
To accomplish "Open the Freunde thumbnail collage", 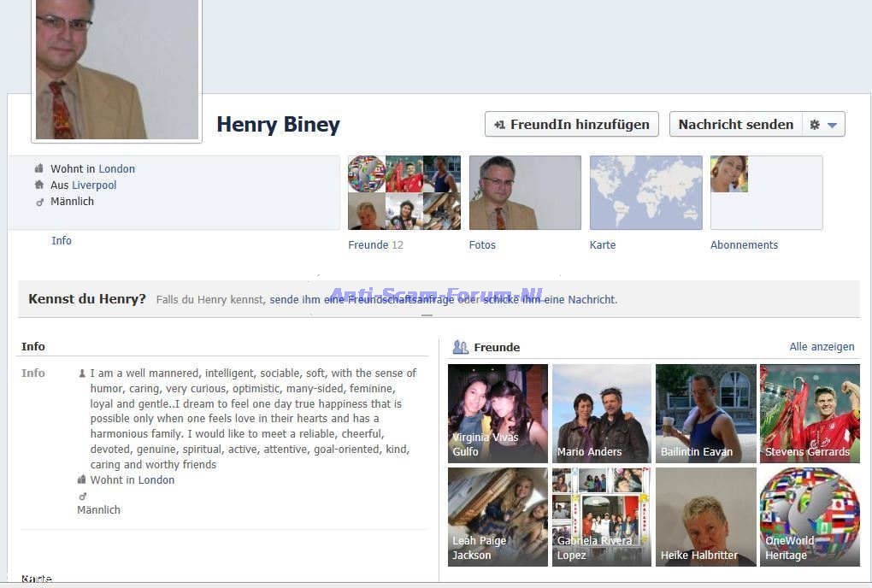I will pyautogui.click(x=404, y=192).
